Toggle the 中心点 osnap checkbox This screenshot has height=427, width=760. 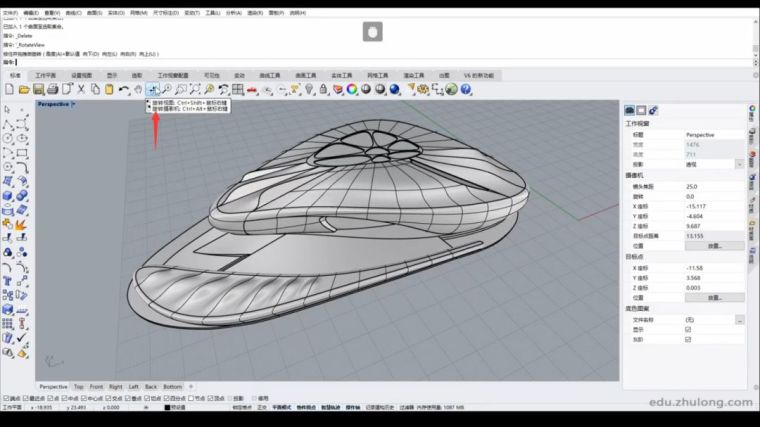(x=84, y=398)
